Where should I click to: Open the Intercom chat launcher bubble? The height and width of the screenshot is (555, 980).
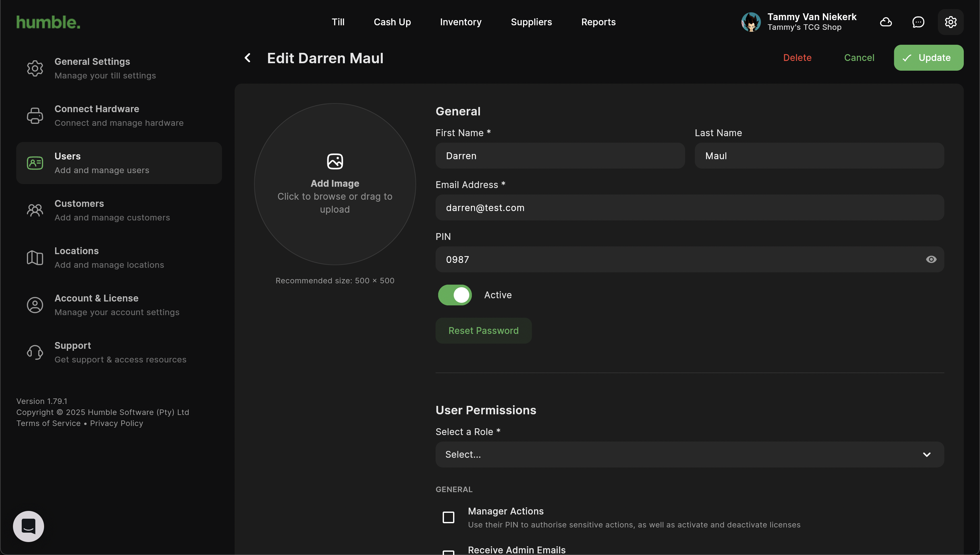(x=29, y=526)
